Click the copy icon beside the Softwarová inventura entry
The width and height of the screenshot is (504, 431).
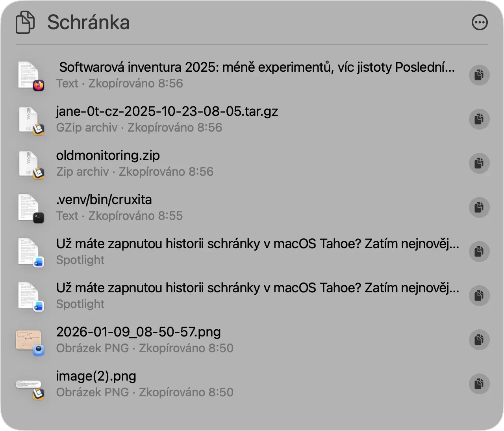[479, 75]
